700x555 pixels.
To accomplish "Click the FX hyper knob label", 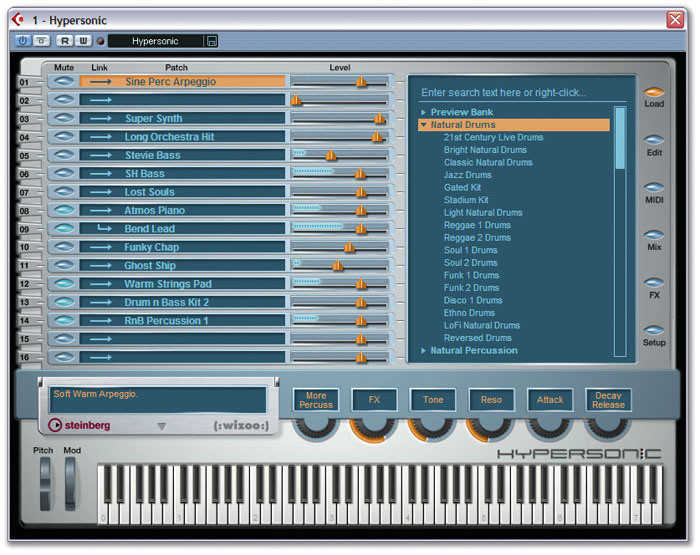I will click(x=374, y=400).
